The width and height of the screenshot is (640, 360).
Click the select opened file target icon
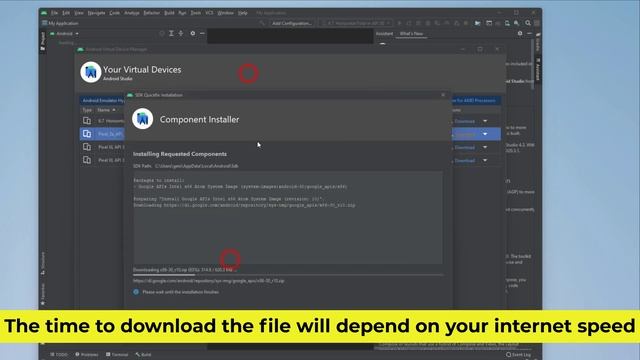point(162,33)
